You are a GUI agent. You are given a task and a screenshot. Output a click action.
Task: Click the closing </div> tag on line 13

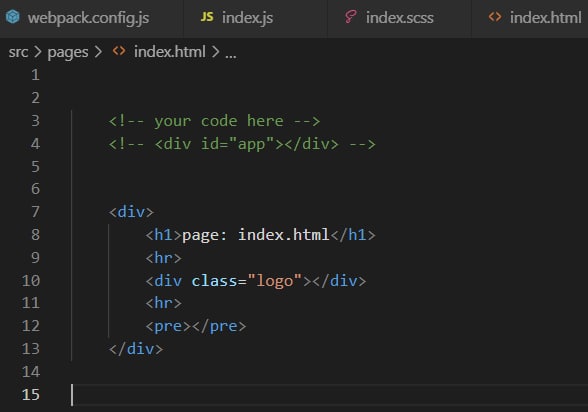(x=136, y=349)
